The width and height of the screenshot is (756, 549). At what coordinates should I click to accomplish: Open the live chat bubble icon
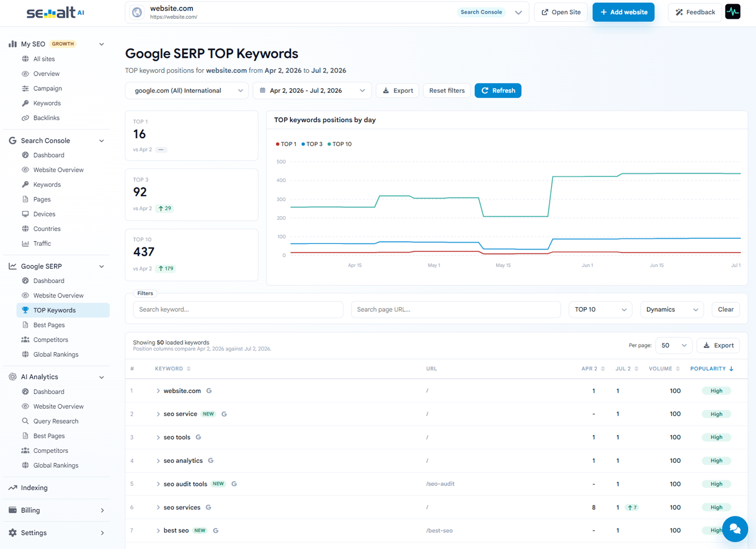(x=735, y=529)
